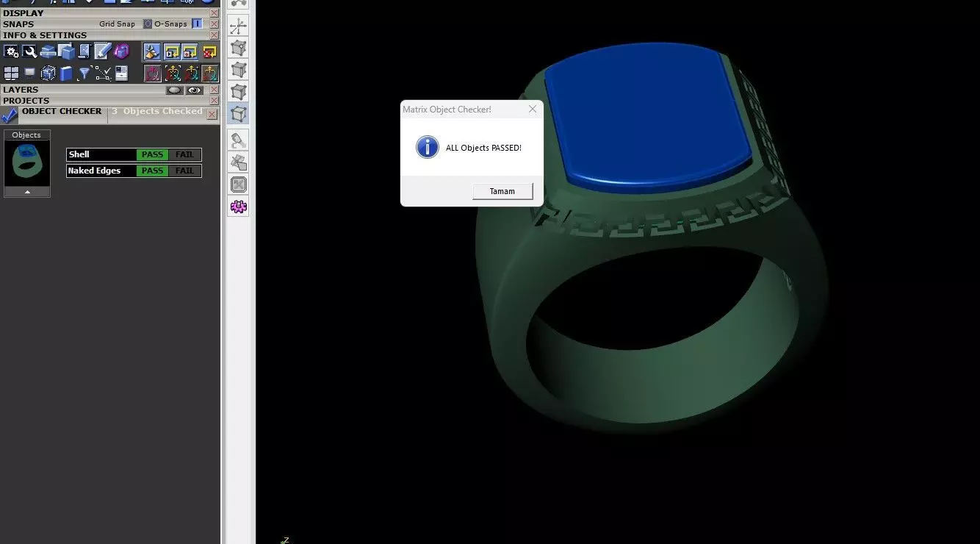980x544 pixels.
Task: Click the purple gem cube icon
Action: tap(121, 51)
